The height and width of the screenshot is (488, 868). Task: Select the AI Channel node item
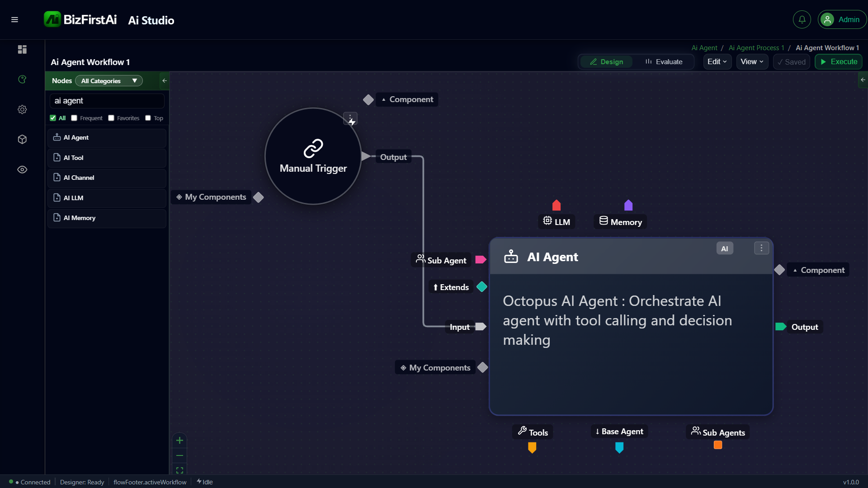click(x=107, y=178)
